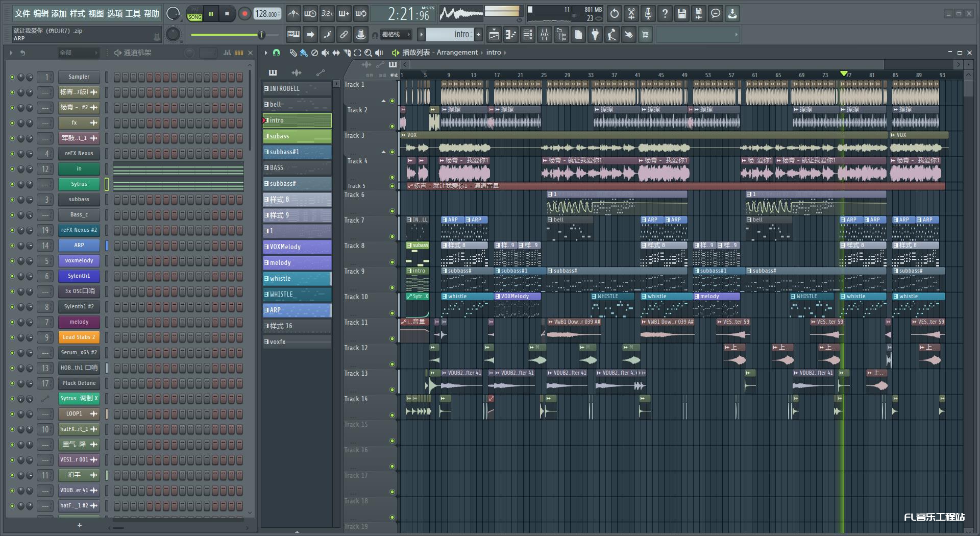Open the playlist options menu arrow
Screen dimensions: 980x536
coord(265,53)
